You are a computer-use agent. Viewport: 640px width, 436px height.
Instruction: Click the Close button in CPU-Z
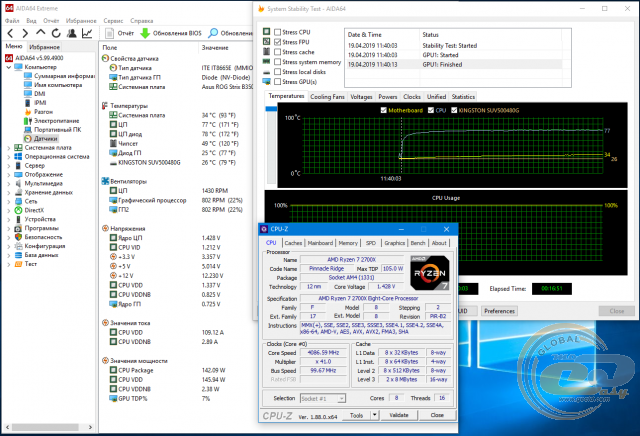[x=437, y=415]
